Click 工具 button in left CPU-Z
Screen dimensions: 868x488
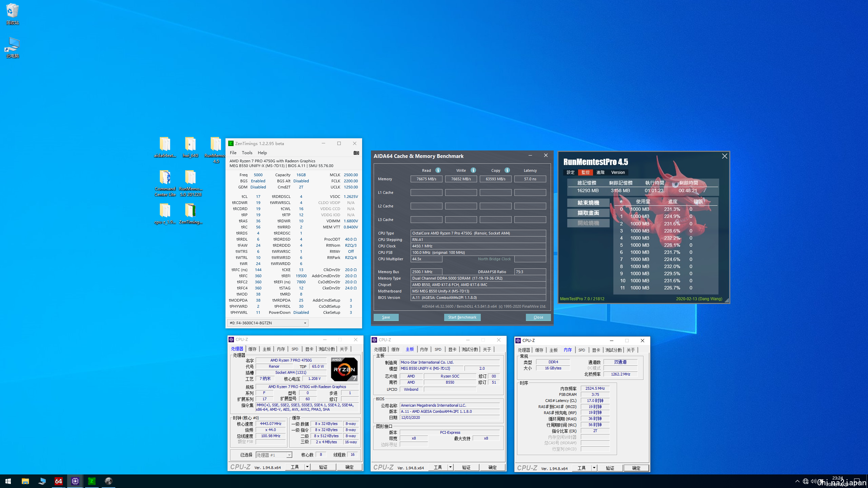tap(295, 467)
